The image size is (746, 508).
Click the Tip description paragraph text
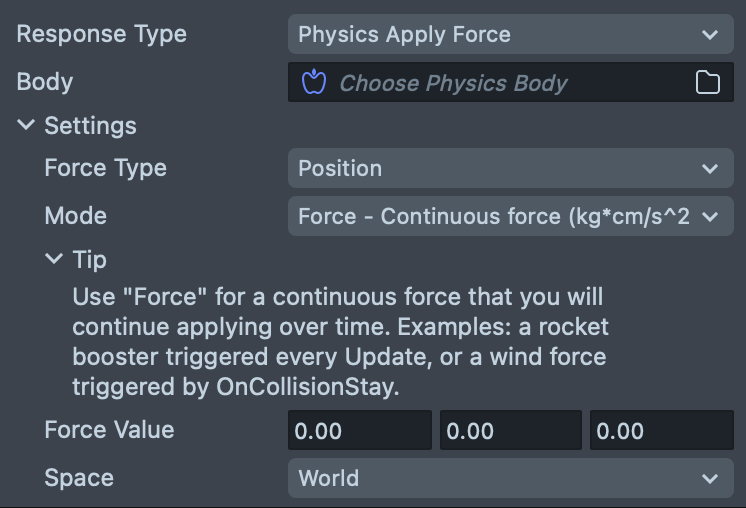[340, 342]
